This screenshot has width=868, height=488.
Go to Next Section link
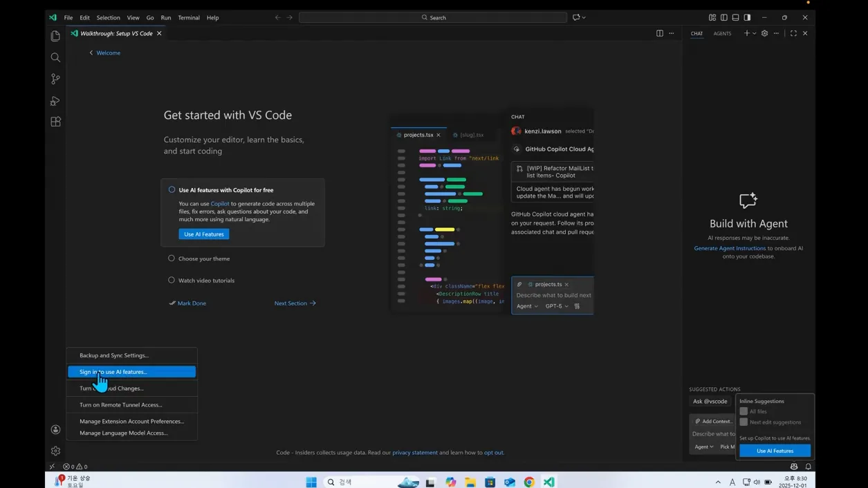point(295,303)
